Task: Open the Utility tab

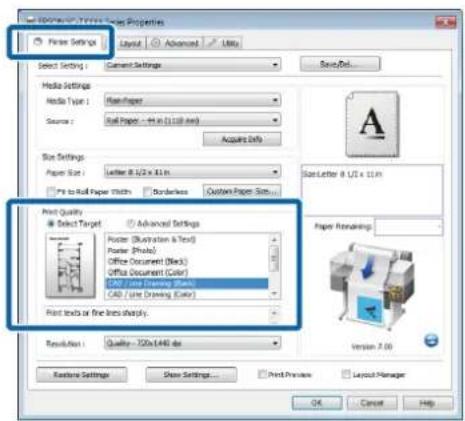Action: tap(223, 43)
